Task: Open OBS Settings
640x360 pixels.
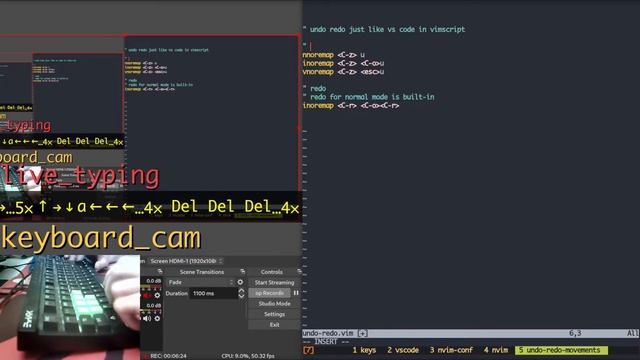Action: (274, 314)
